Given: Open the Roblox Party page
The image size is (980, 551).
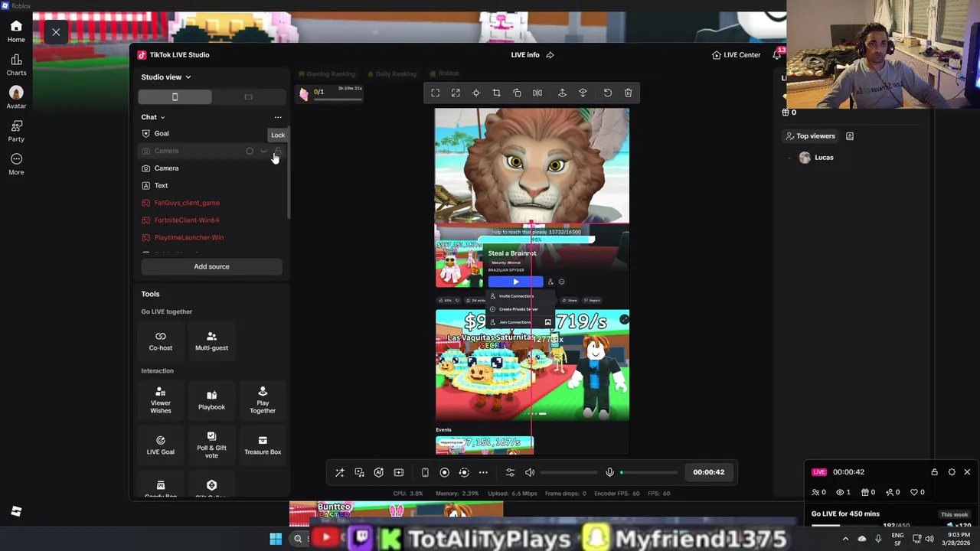Looking at the screenshot, I should coord(16,131).
